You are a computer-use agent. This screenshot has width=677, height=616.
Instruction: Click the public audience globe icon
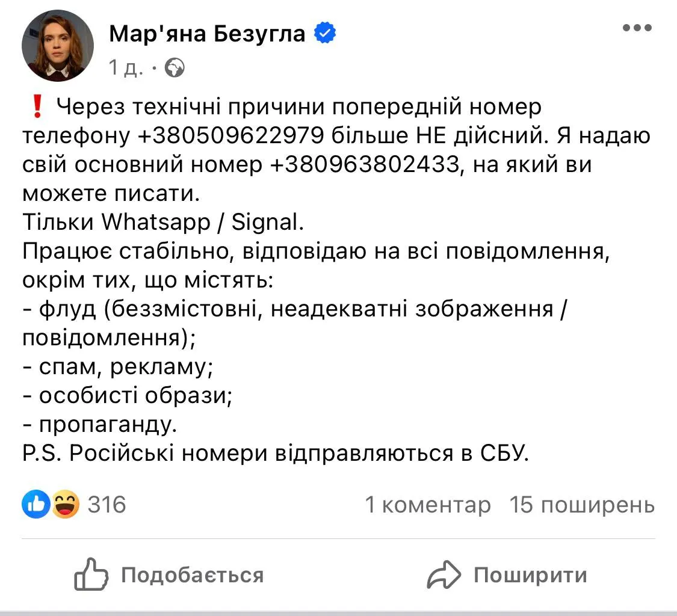(x=174, y=69)
